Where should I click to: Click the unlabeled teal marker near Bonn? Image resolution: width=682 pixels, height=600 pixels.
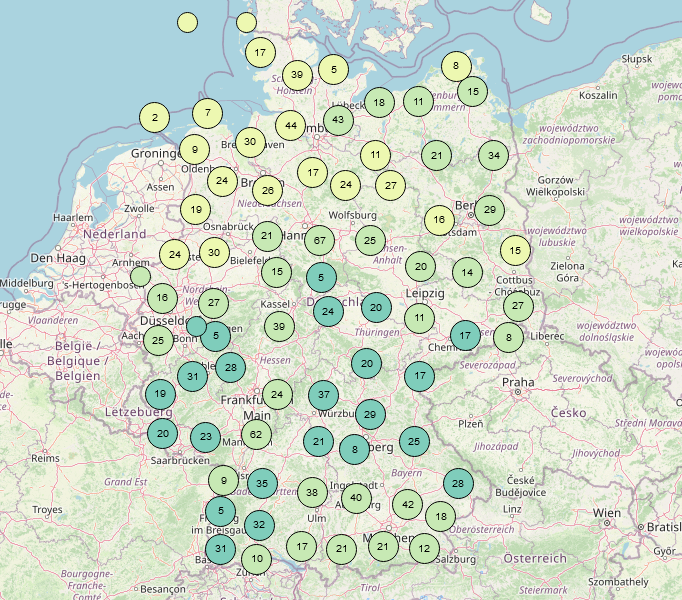196,326
